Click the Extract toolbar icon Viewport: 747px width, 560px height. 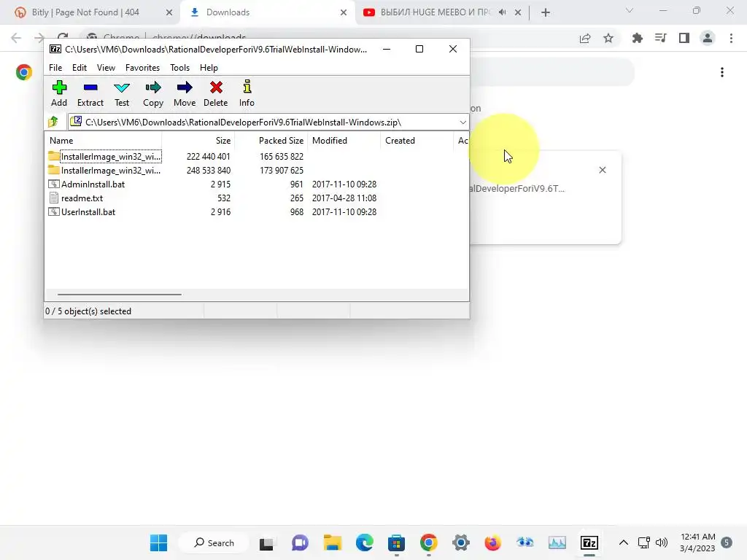pos(90,93)
